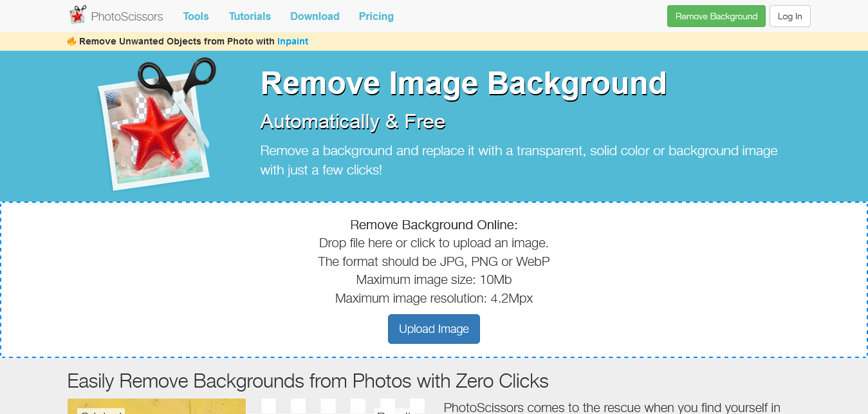Screen dimensions: 868x414
Task: Click the Upload Image button
Action: point(434,329)
